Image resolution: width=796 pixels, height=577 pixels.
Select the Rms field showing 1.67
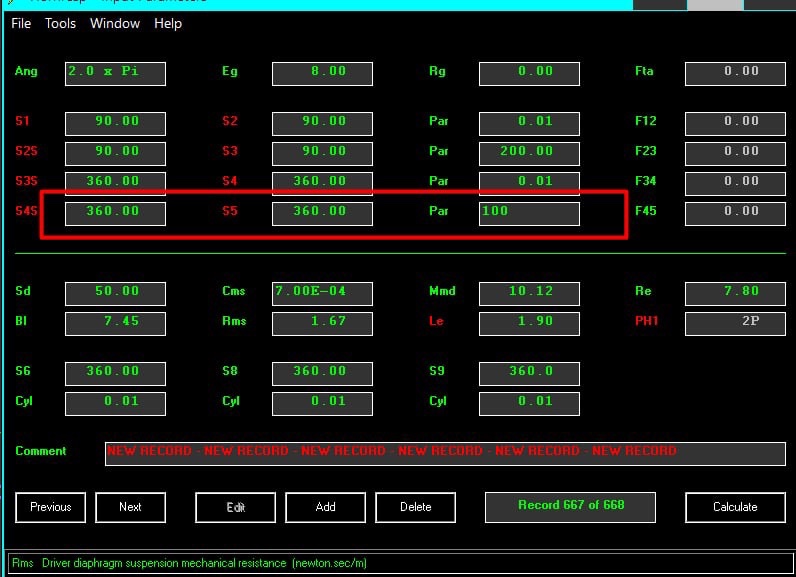pos(322,324)
